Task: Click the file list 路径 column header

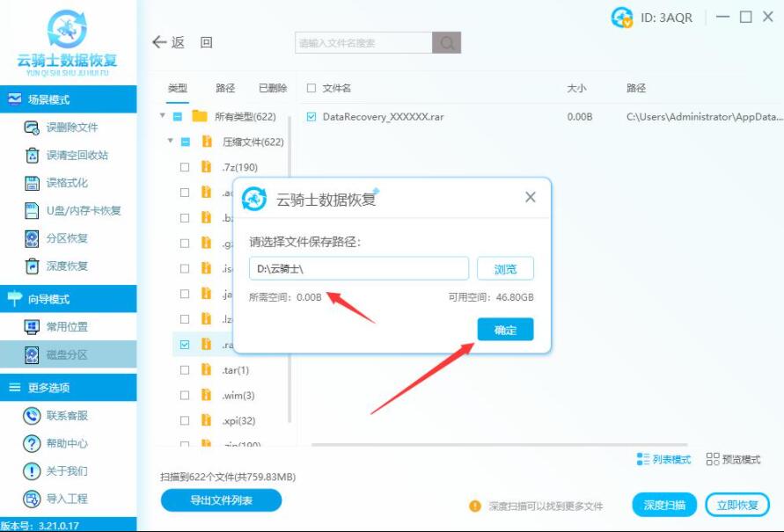Action: 636,89
